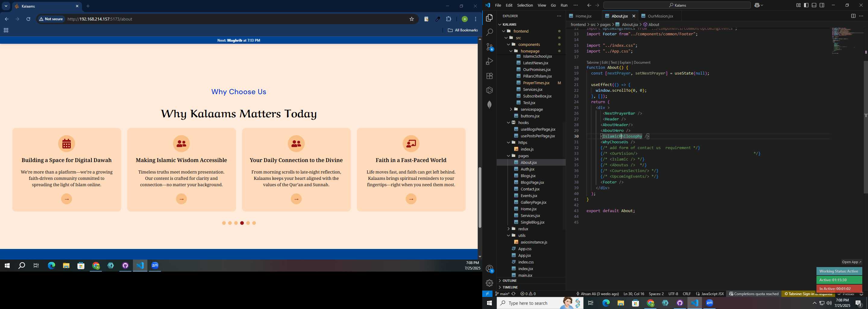Open the File menu in VS Code
This screenshot has width=868, height=309.
[498, 5]
